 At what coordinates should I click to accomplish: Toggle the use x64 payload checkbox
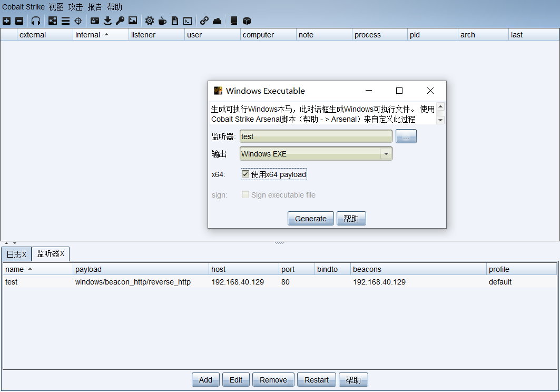click(245, 174)
